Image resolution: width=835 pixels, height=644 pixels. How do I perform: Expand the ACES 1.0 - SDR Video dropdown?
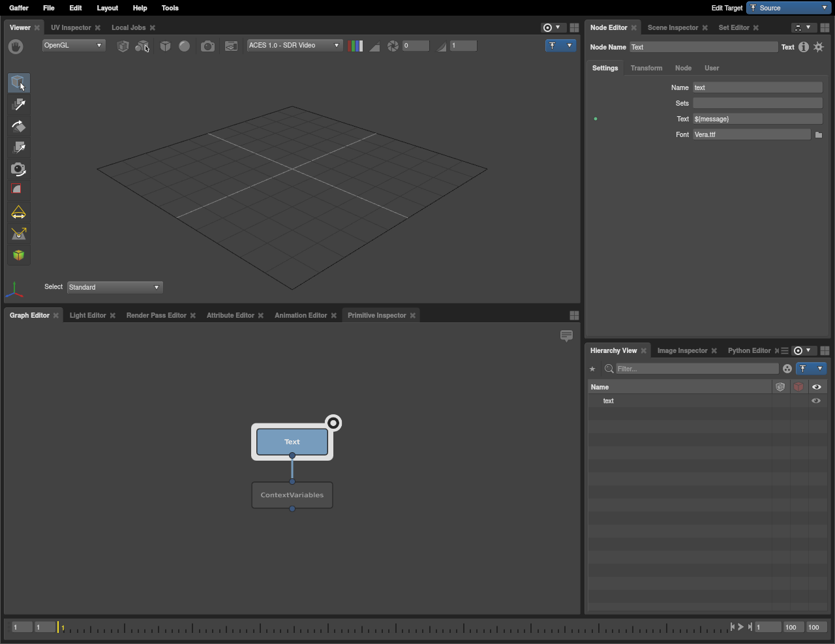click(294, 46)
